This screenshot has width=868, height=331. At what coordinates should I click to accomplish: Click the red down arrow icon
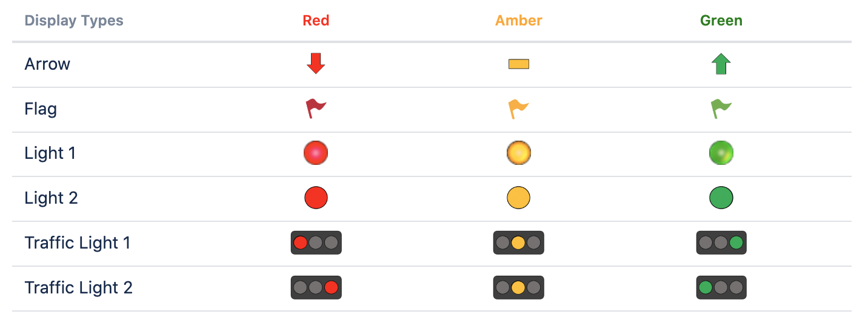point(316,64)
